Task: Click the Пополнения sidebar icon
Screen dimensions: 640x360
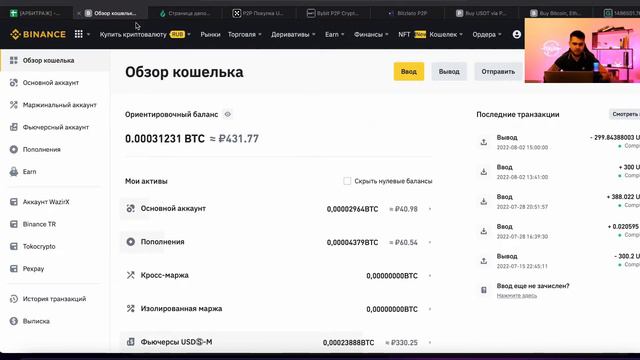Action: click(14, 149)
